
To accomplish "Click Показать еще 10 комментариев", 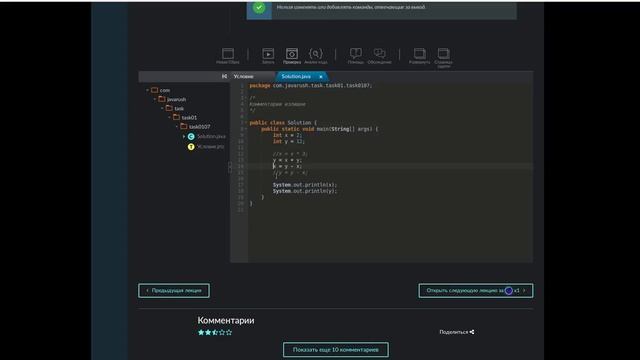I will 336,350.
